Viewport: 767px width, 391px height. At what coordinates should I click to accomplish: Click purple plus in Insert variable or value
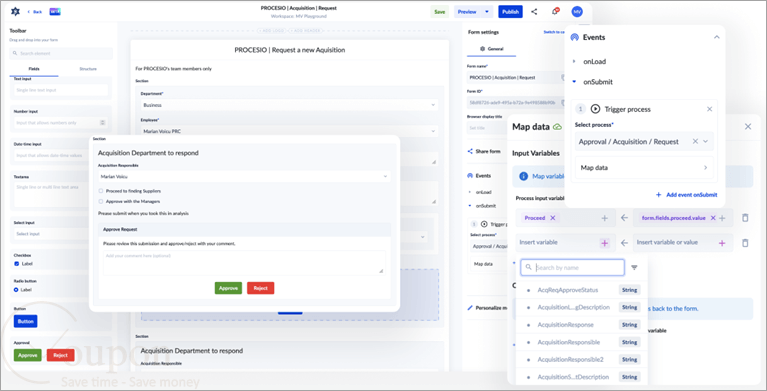click(722, 243)
